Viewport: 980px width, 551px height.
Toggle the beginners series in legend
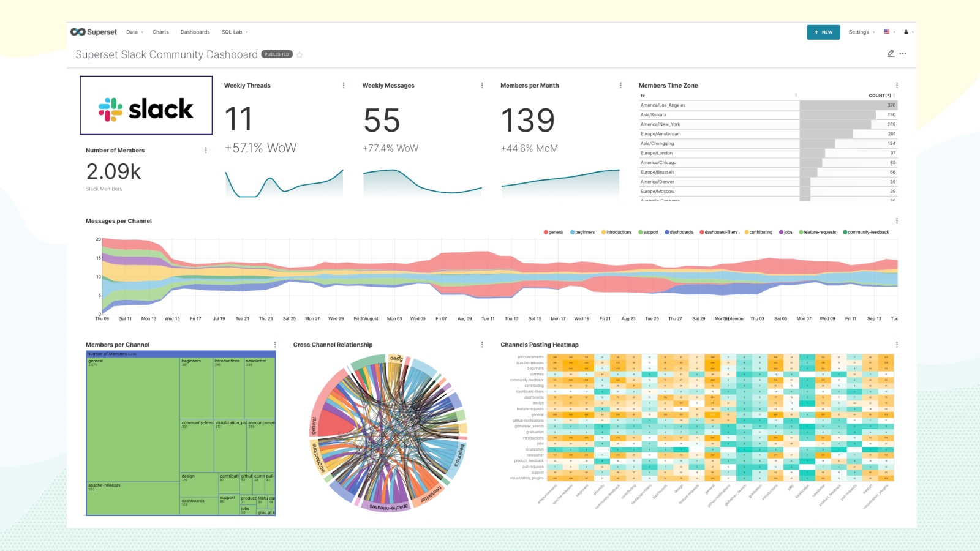(582, 233)
